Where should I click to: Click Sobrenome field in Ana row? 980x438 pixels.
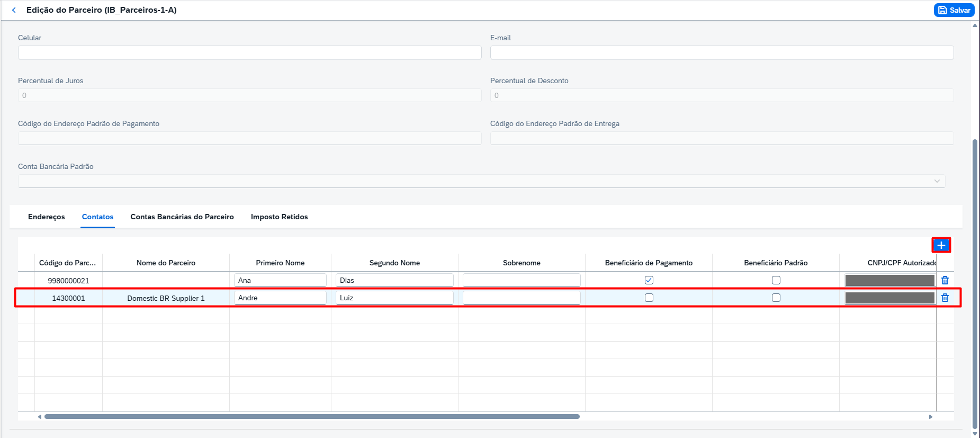tap(522, 280)
